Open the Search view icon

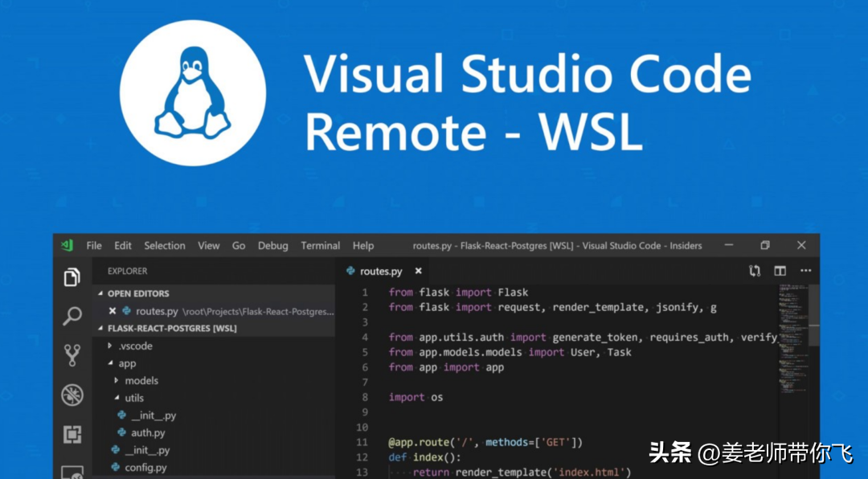pyautogui.click(x=72, y=316)
